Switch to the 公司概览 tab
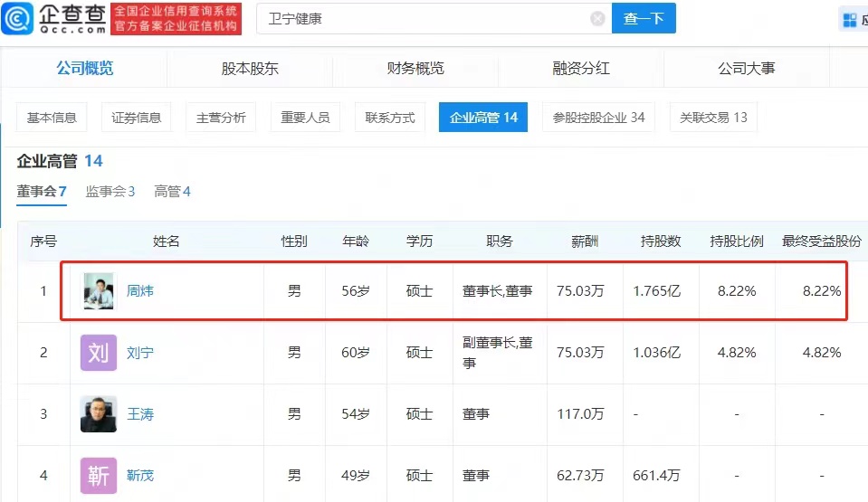This screenshot has width=868, height=502. pyautogui.click(x=84, y=68)
